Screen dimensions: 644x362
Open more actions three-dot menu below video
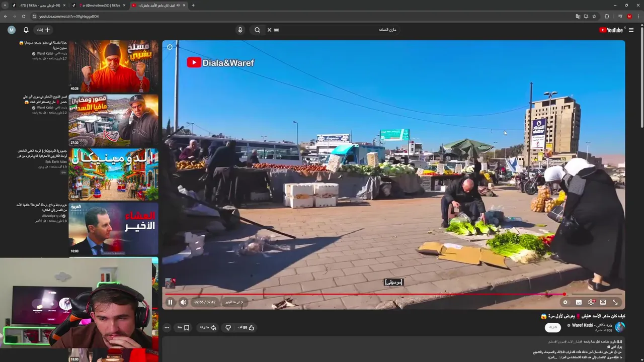pos(167,327)
